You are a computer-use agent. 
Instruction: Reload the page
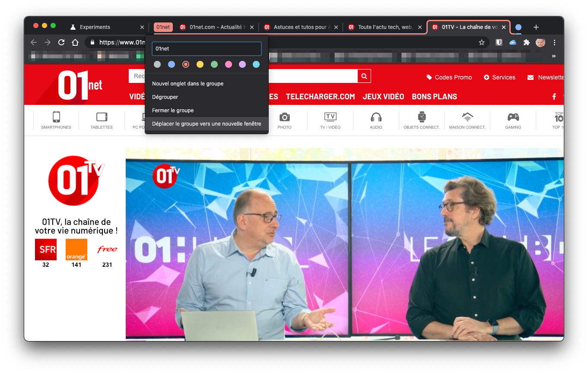61,42
